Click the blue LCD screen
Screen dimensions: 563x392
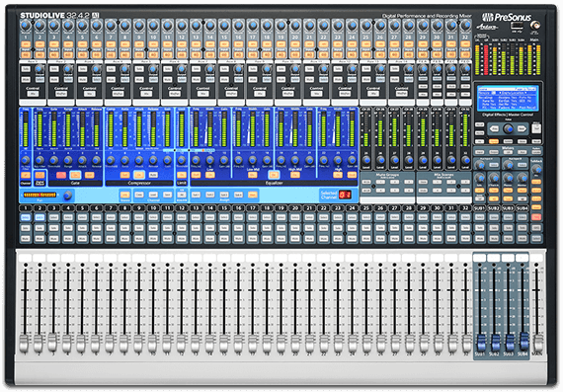[x=507, y=98]
